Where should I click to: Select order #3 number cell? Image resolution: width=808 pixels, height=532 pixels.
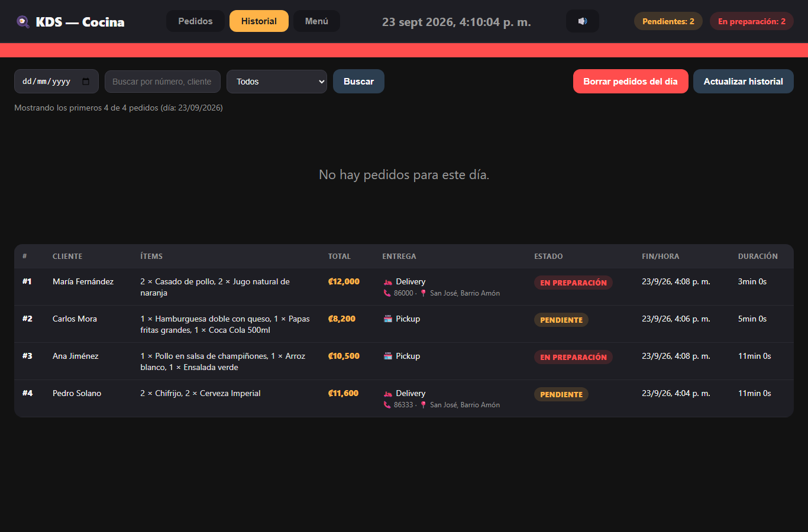click(x=27, y=356)
